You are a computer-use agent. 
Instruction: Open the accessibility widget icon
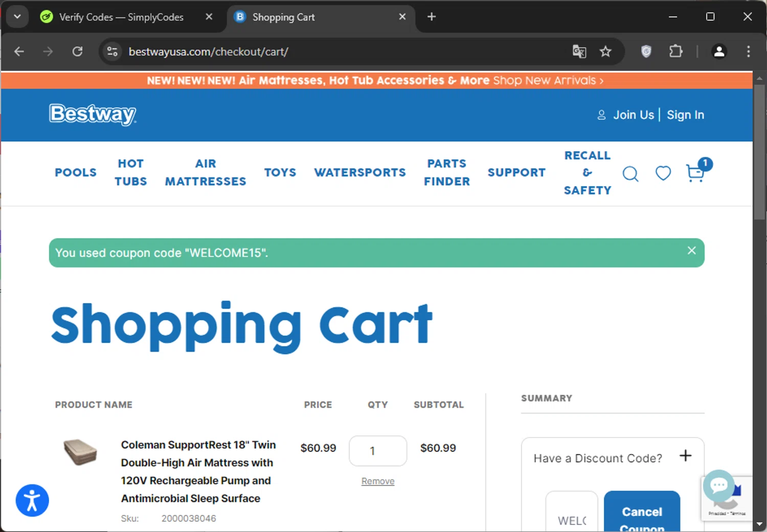click(32, 500)
